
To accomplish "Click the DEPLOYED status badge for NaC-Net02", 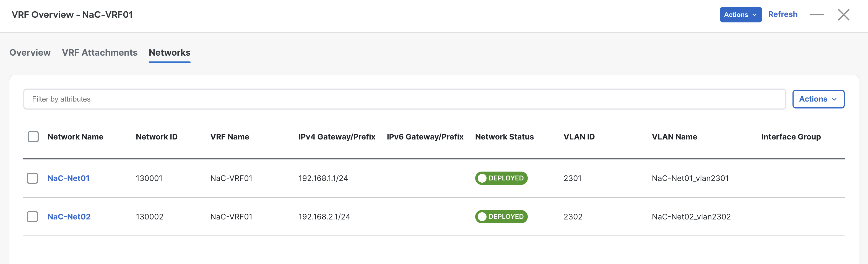I will [x=501, y=217].
